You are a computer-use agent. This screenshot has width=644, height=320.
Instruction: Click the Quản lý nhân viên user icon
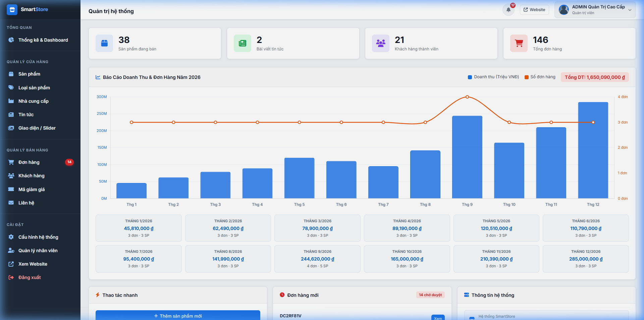11,250
